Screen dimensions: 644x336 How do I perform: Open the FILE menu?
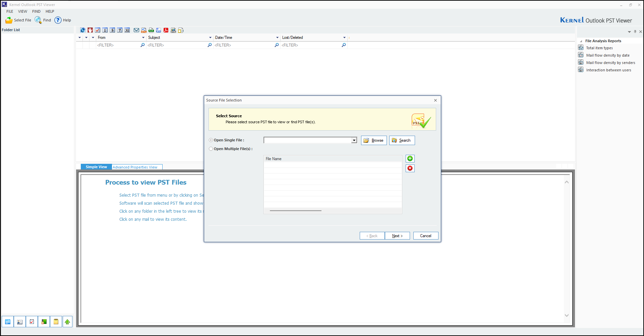10,11
